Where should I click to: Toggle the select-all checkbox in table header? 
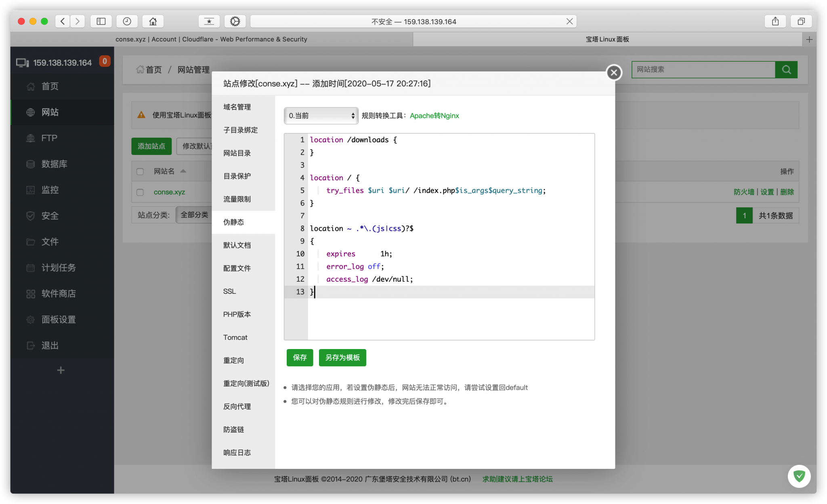140,171
